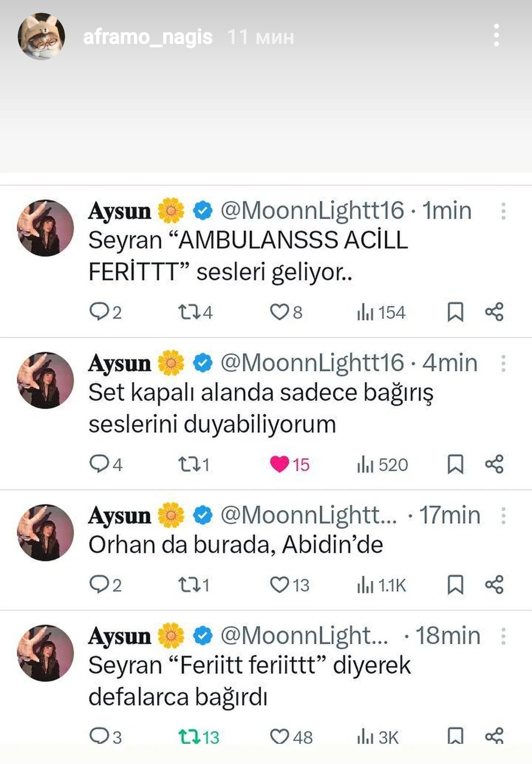Like the 'Orhan da burada' tweet
This screenshot has width=532, height=764.
click(x=279, y=585)
